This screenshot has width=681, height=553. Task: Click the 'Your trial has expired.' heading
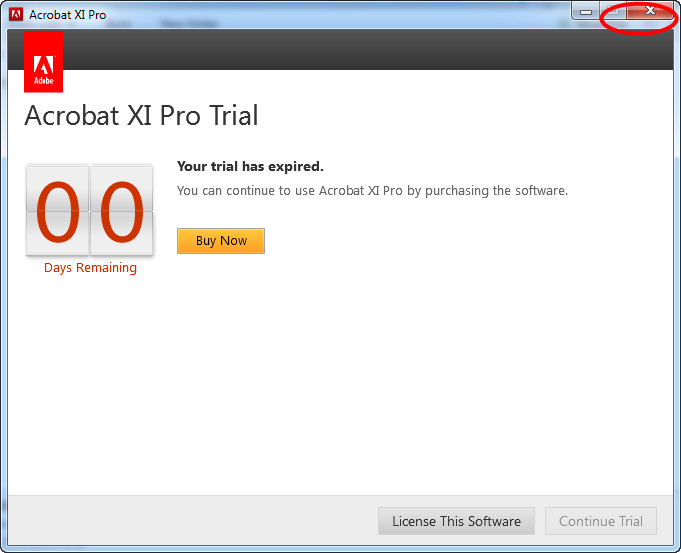pyautogui.click(x=250, y=167)
